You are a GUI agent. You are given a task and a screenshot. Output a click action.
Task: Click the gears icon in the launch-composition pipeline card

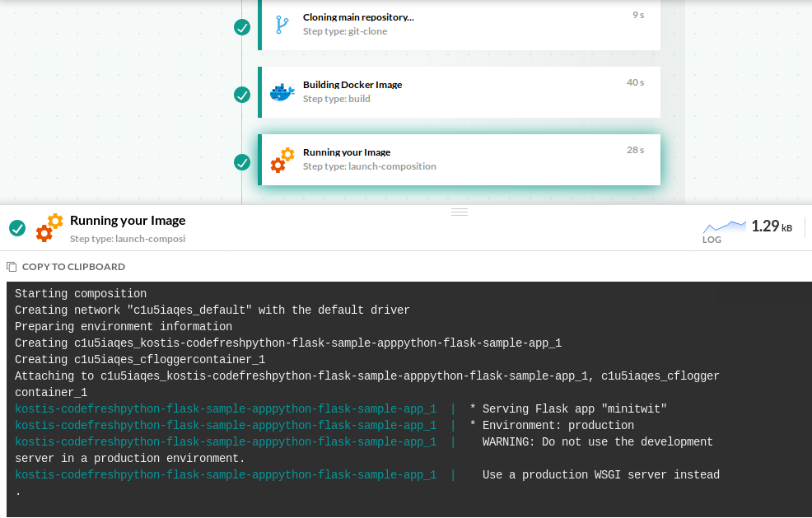point(282,160)
